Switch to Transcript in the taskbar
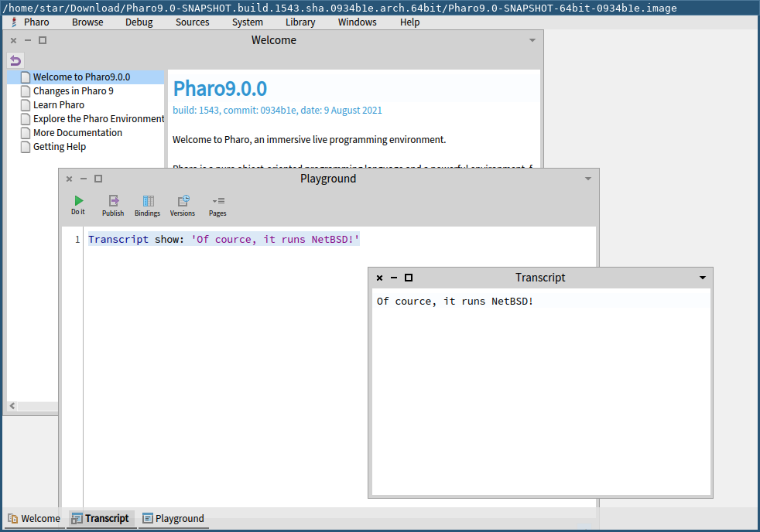The width and height of the screenshot is (760, 532). tap(101, 518)
